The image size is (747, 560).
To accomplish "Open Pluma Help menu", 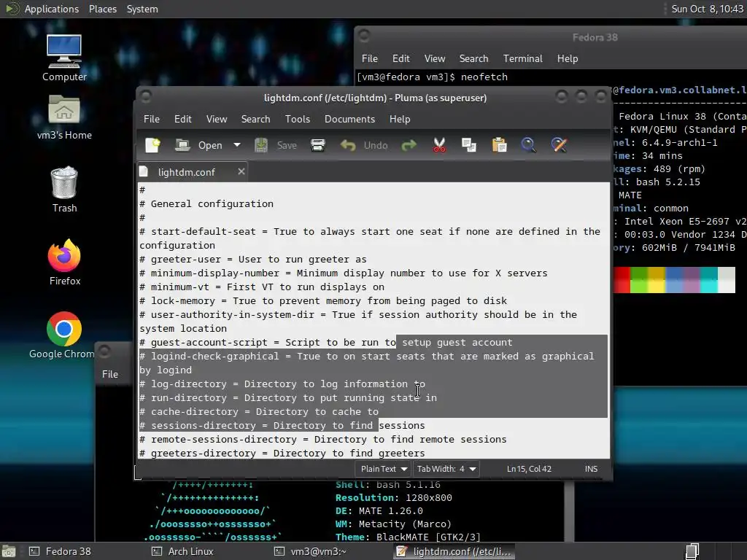I will click(400, 119).
